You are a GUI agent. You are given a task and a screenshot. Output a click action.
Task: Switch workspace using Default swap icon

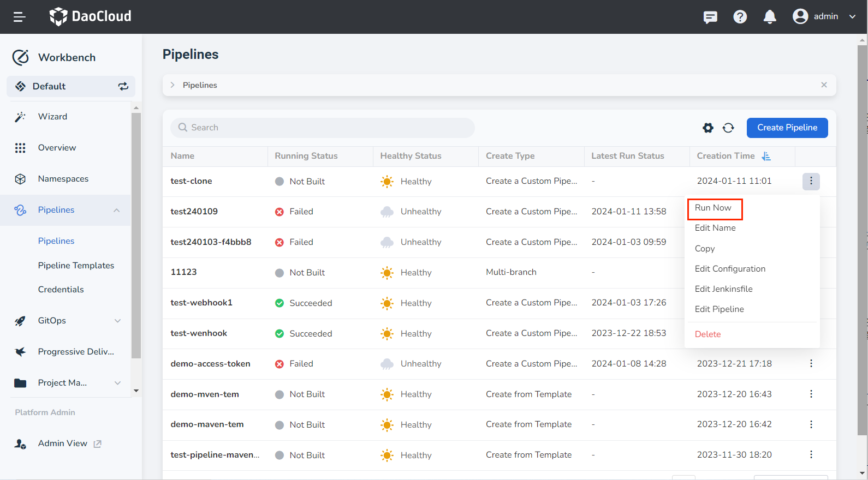(x=123, y=86)
